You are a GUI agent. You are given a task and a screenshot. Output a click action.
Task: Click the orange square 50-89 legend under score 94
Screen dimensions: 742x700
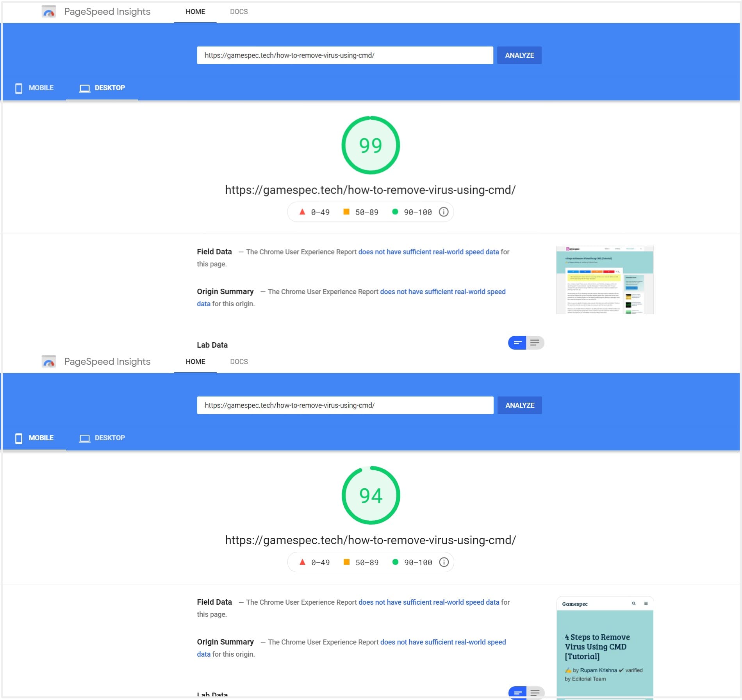pyautogui.click(x=361, y=562)
